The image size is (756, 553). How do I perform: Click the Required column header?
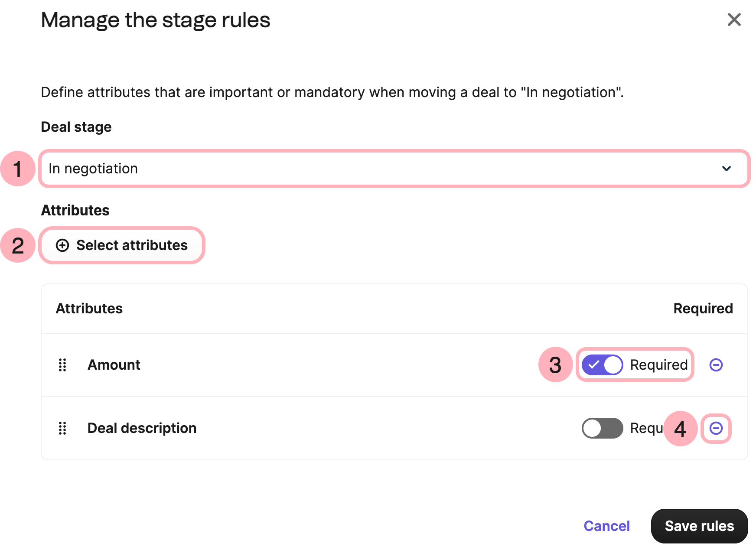point(703,309)
